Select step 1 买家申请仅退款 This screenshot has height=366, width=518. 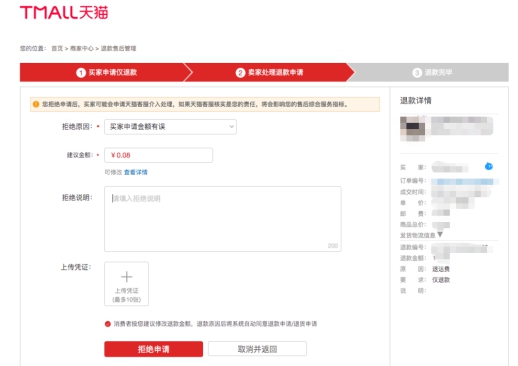106,72
